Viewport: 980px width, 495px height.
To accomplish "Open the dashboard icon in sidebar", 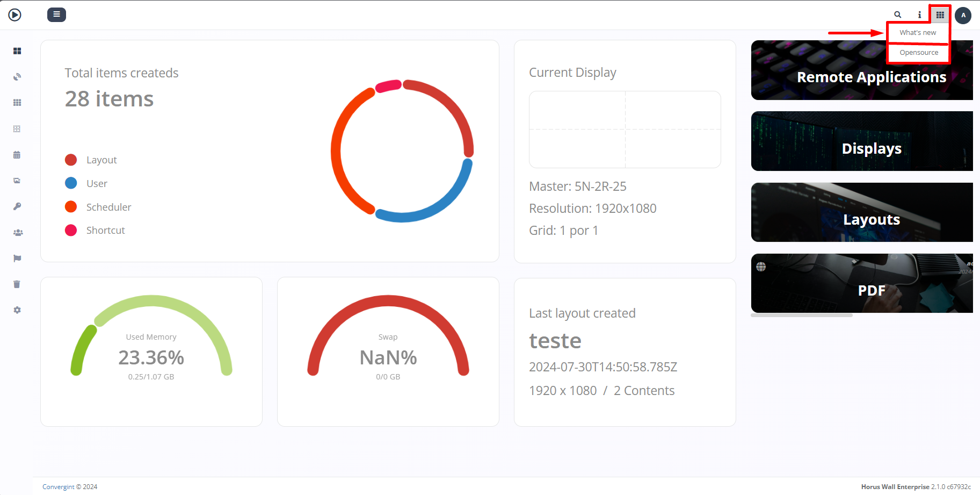I will 17,51.
